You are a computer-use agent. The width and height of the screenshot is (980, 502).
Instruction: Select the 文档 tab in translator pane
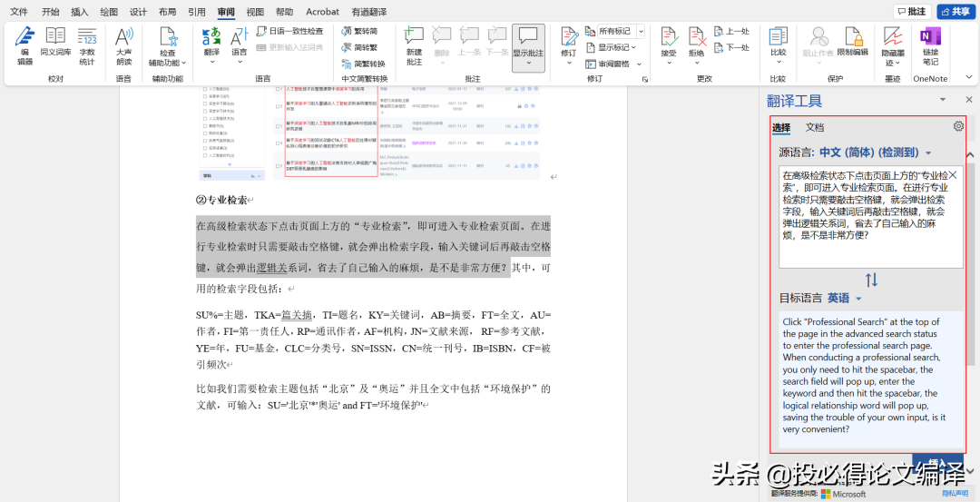click(814, 127)
